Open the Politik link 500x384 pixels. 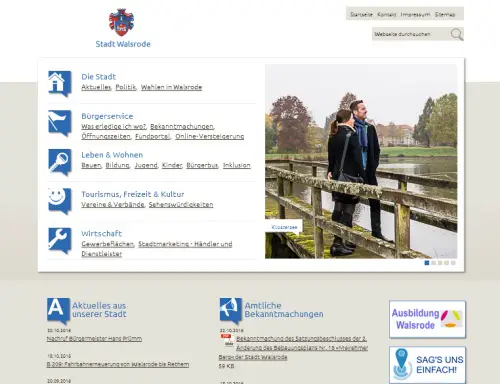tap(126, 87)
